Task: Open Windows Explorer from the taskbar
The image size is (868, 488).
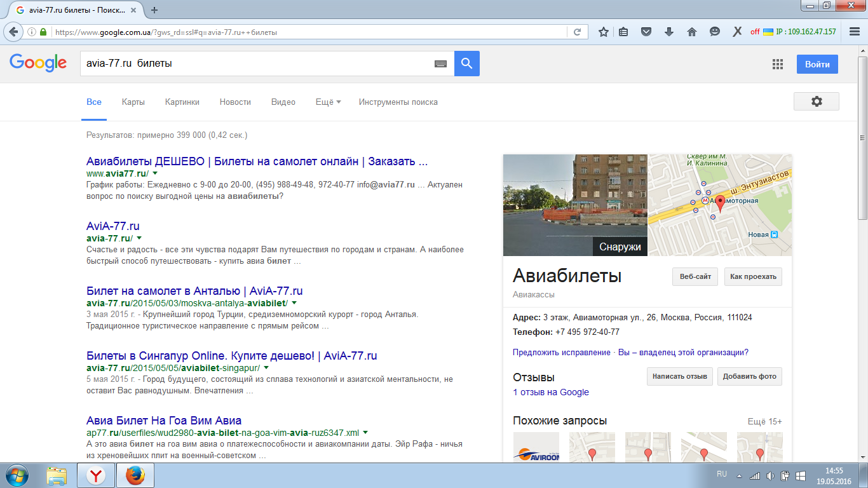Action: 57,475
